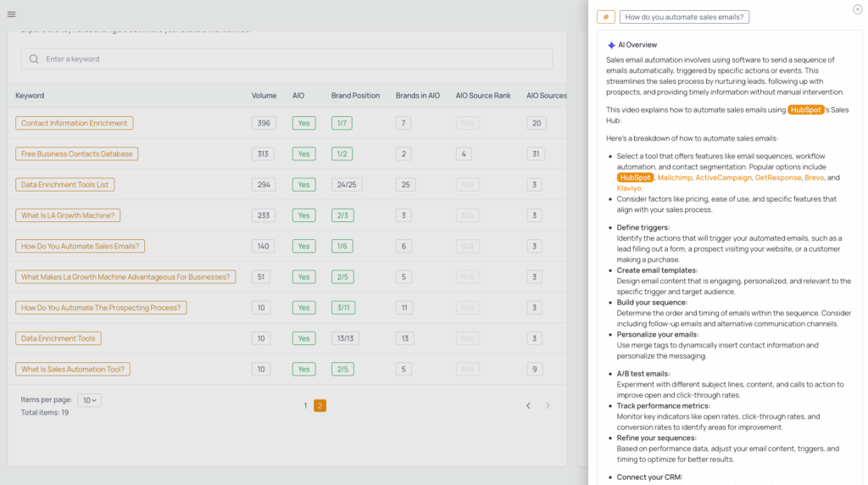Click volume value 396
The image size is (868, 485).
tap(264, 124)
